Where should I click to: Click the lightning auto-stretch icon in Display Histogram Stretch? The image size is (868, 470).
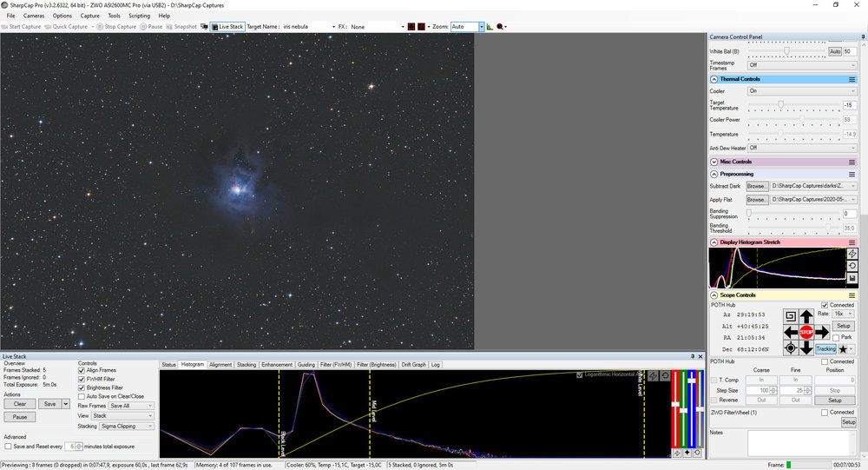click(x=852, y=253)
